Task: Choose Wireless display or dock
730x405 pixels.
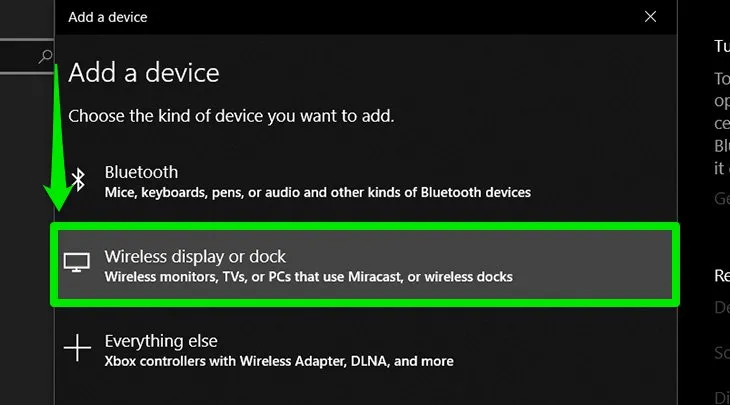Action: click(365, 265)
